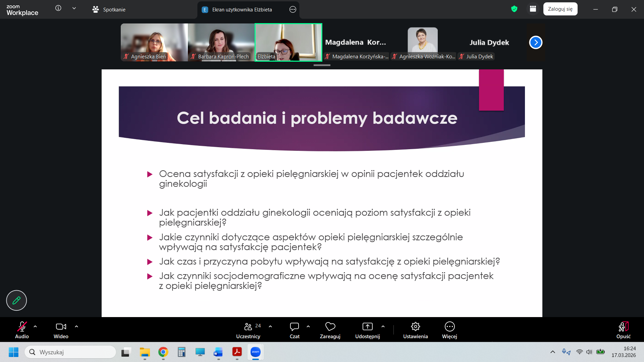Open the annotation pencil tool

[16, 300]
